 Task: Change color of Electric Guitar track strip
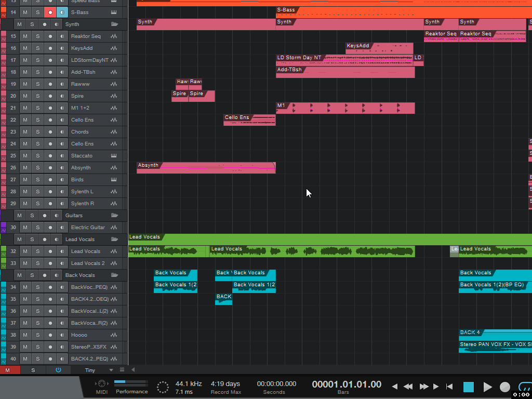[4, 224]
